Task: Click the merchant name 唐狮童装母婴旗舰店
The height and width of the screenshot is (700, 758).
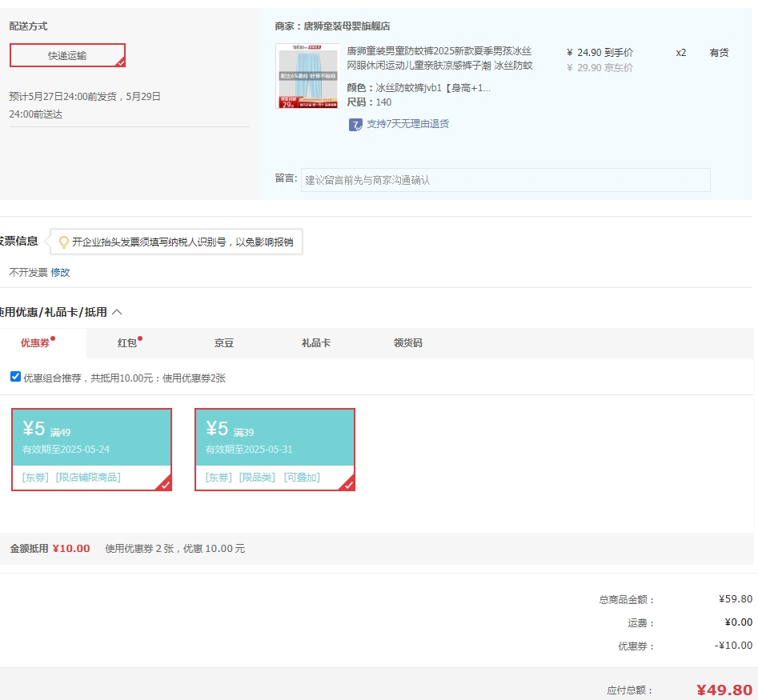Action: [x=347, y=26]
